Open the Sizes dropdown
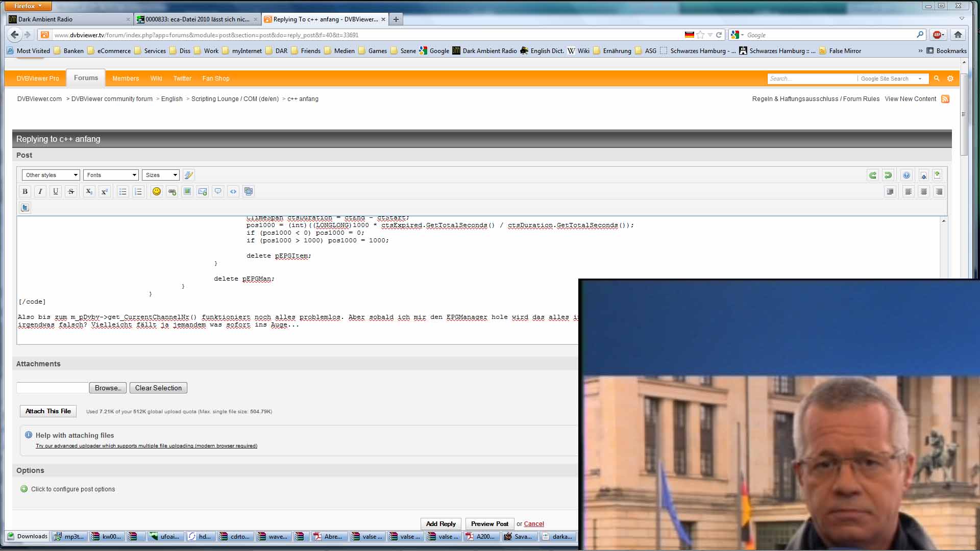This screenshot has height=551, width=980. [160, 175]
